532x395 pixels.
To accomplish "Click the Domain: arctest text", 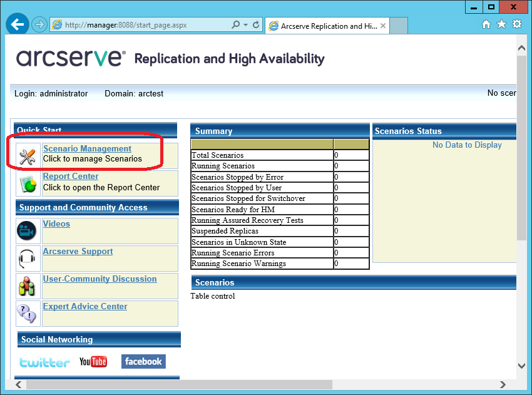I will click(134, 94).
